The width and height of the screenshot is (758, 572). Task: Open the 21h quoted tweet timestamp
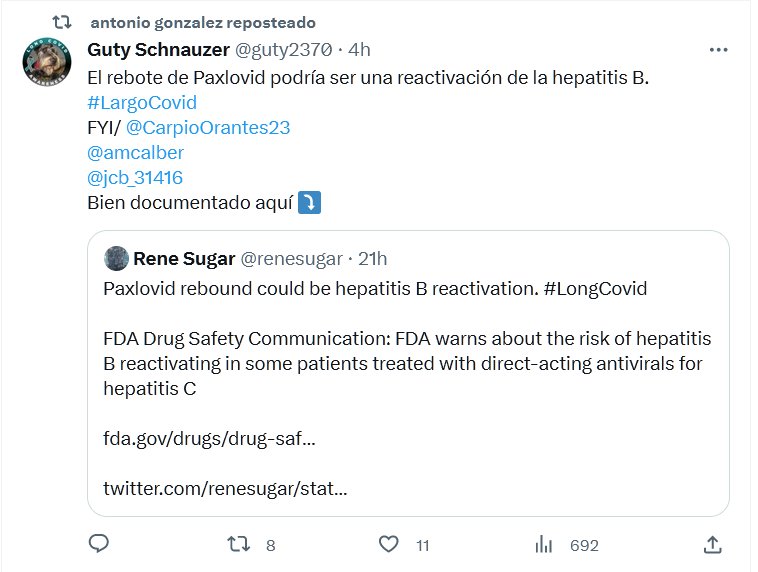(x=372, y=258)
